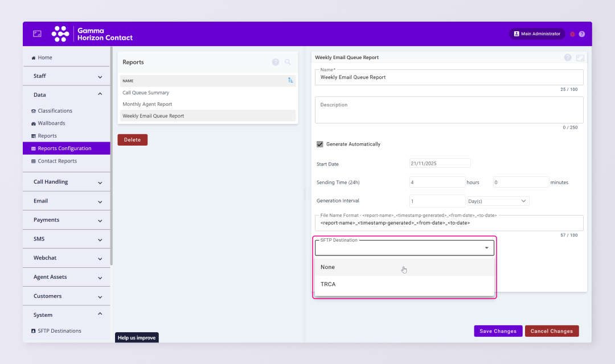Open the help icon in the top header

tap(582, 34)
